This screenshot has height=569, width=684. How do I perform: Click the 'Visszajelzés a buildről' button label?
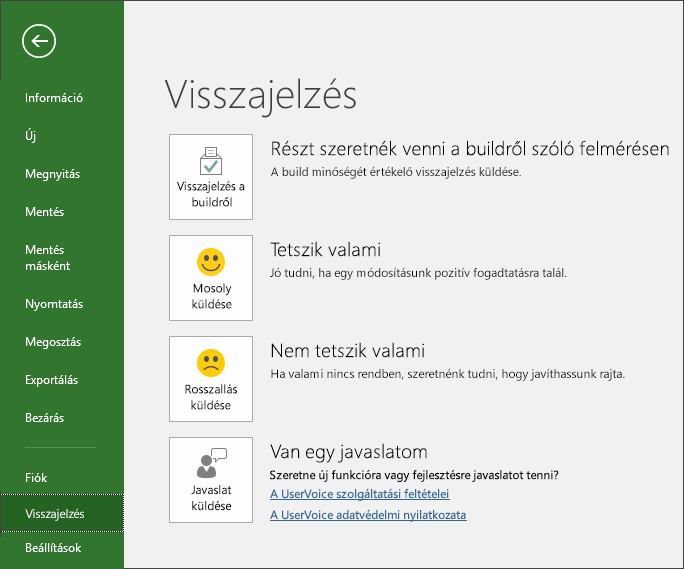point(211,194)
